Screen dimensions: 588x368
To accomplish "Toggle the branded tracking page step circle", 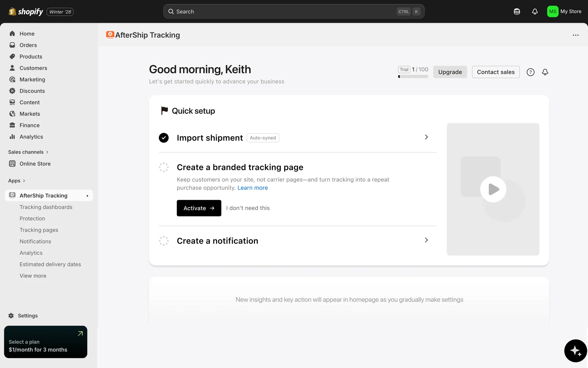I will click(x=164, y=167).
